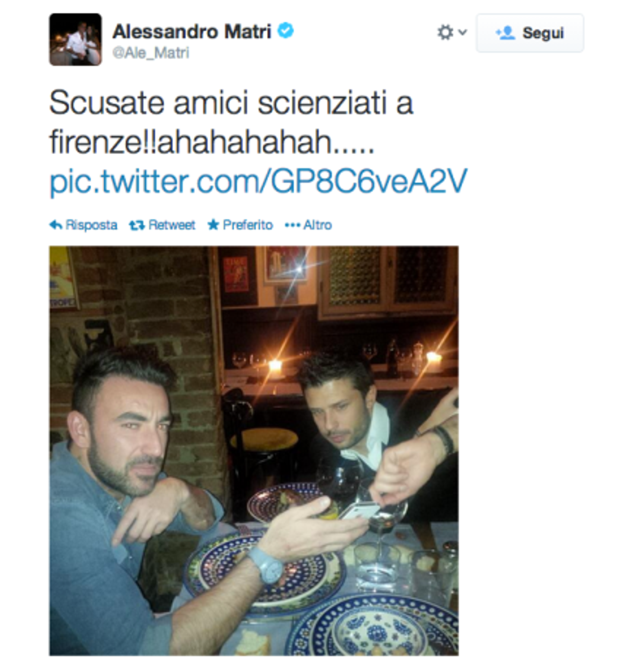Click the reply arrow icon
634x672 pixels.
56,225
